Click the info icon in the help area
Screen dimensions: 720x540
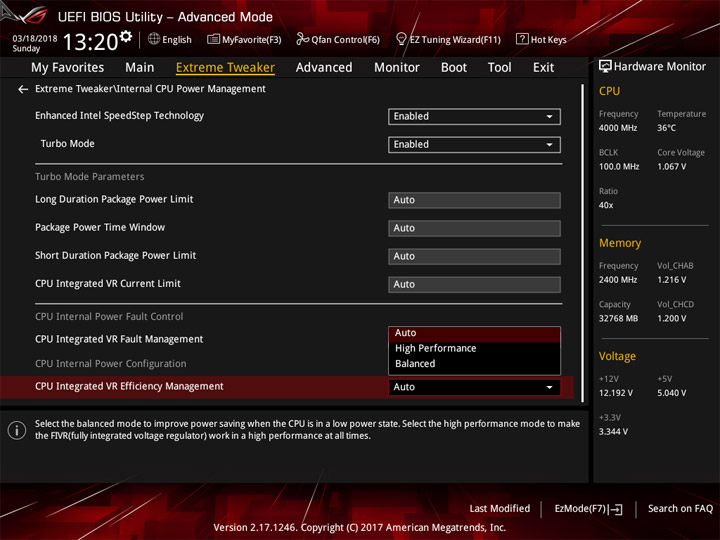click(x=17, y=430)
